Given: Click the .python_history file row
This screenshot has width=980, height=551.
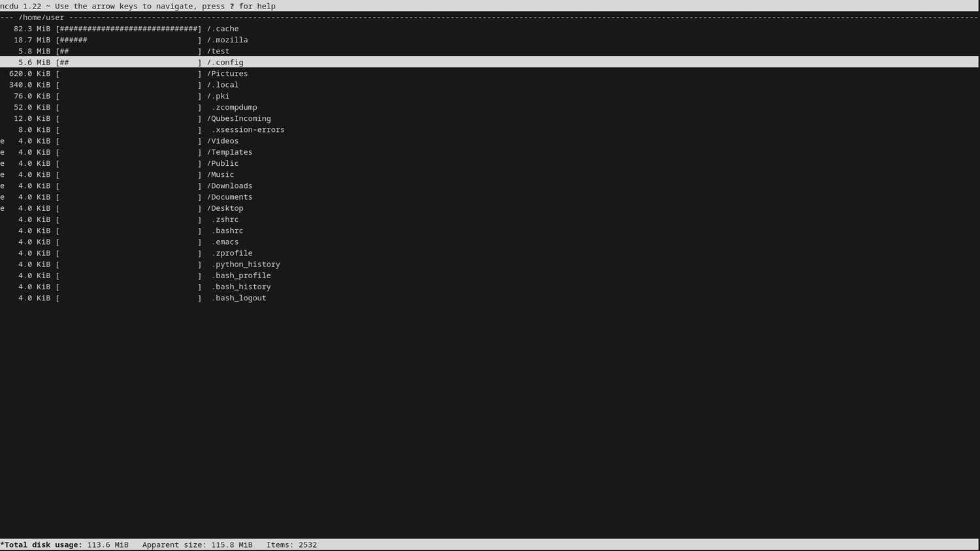Looking at the screenshot, I should 489,264.
